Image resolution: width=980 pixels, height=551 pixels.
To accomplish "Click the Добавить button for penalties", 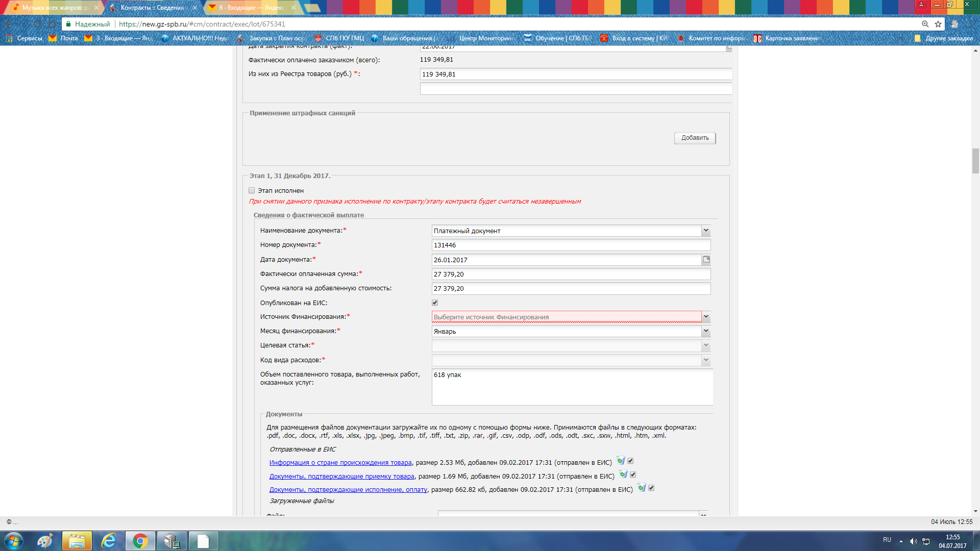I will pos(695,138).
